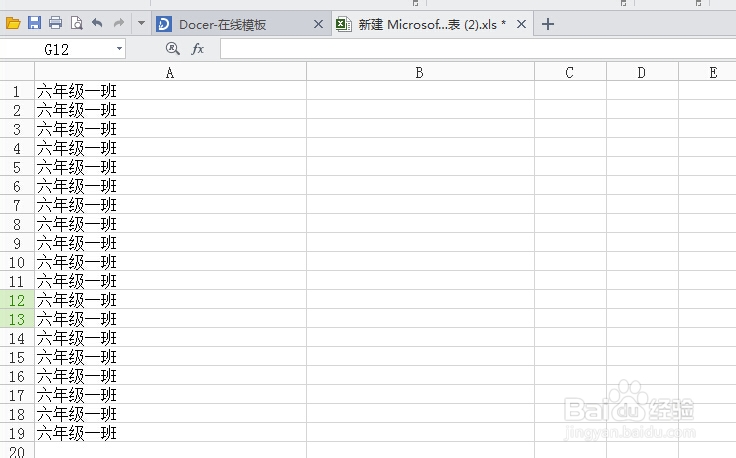
Task: Click the Open folder icon
Action: (x=13, y=23)
